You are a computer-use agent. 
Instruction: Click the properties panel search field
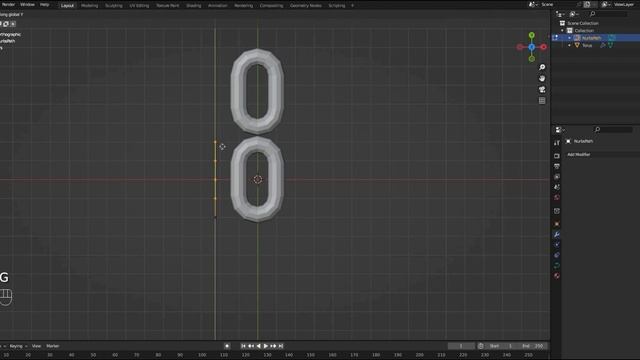coord(613,130)
